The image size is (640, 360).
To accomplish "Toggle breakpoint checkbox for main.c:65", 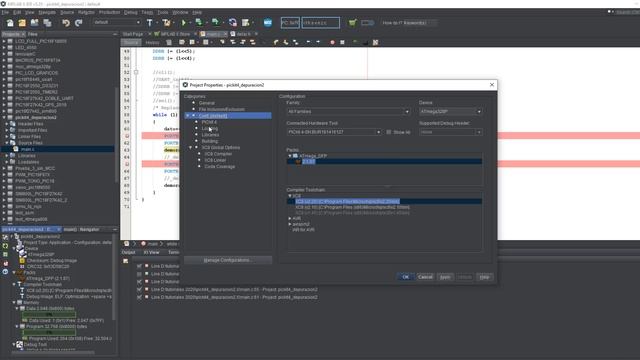I will tap(140, 289).
